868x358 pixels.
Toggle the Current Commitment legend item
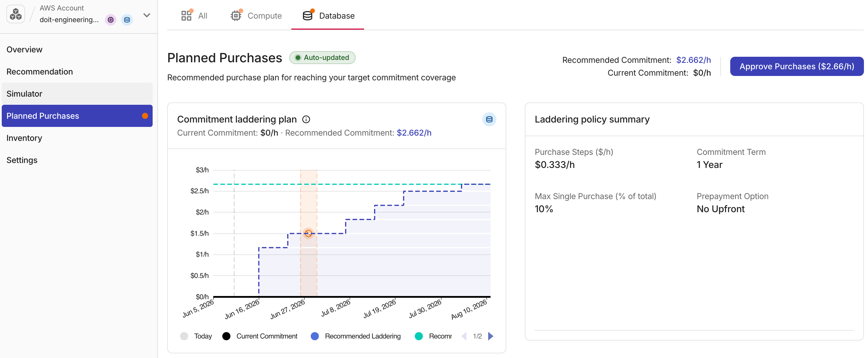pos(260,336)
